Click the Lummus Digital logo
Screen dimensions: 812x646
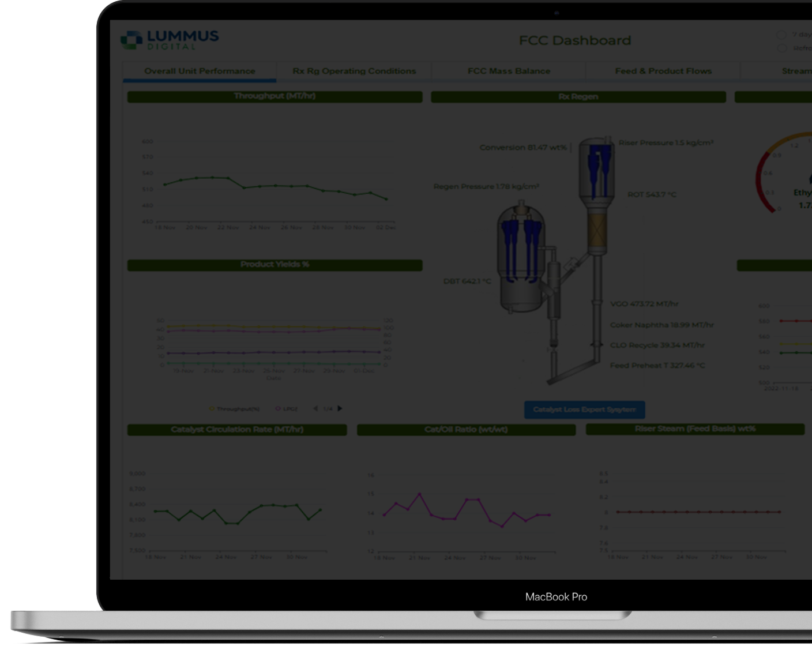170,39
